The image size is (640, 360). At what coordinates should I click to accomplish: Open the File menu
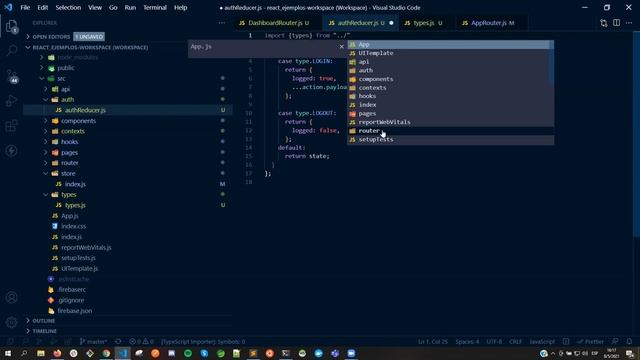(x=25, y=7)
